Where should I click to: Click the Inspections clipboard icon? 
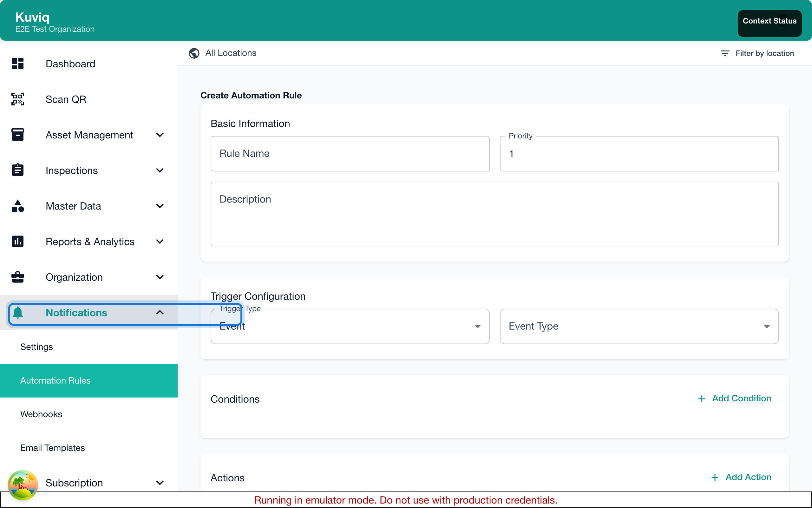pos(18,170)
